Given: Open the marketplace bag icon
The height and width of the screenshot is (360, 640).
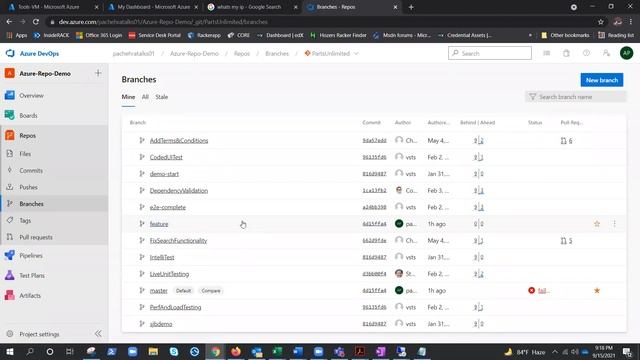Looking at the screenshot, I should click(566, 53).
